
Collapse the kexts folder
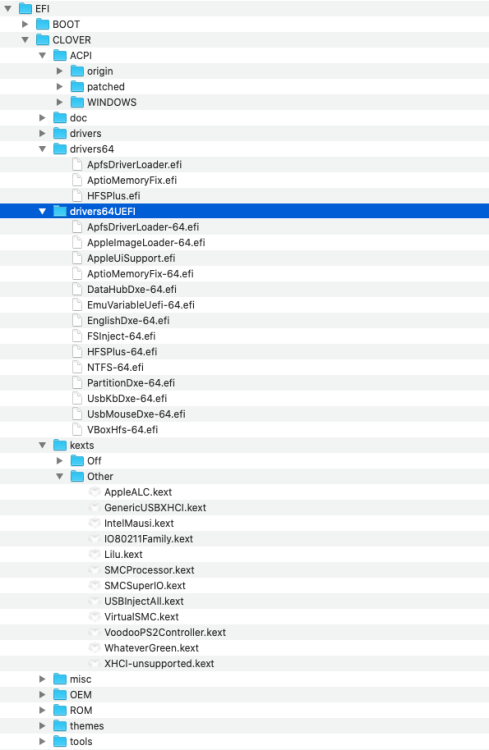pyautogui.click(x=43, y=445)
